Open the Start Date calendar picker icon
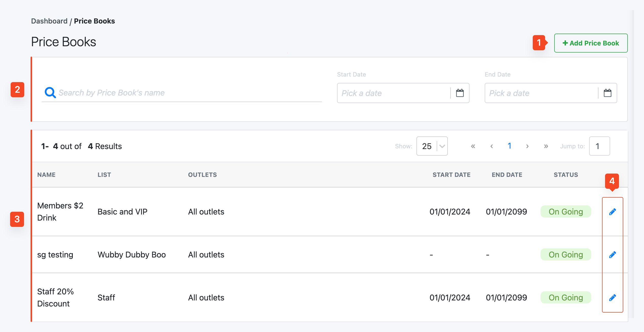644x332 pixels. 460,93
